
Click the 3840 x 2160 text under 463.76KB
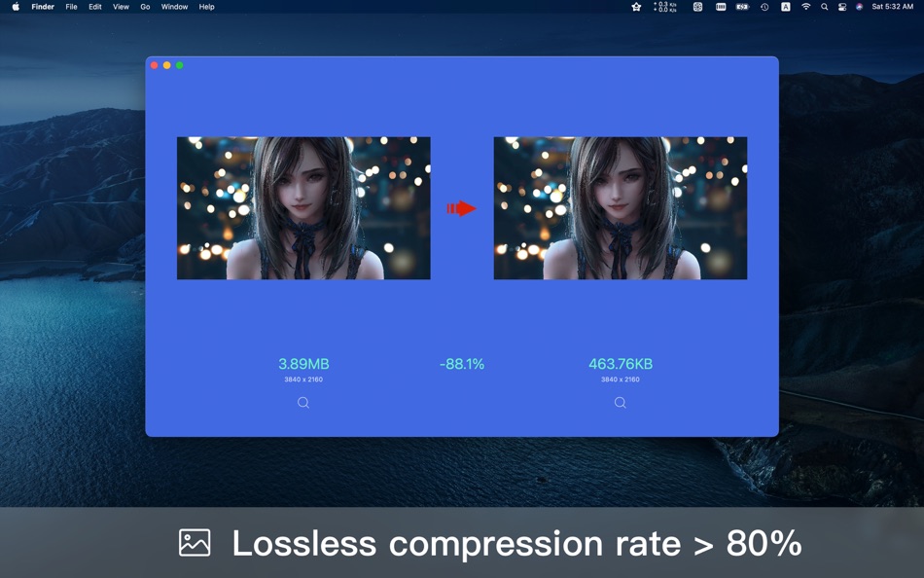coord(620,379)
